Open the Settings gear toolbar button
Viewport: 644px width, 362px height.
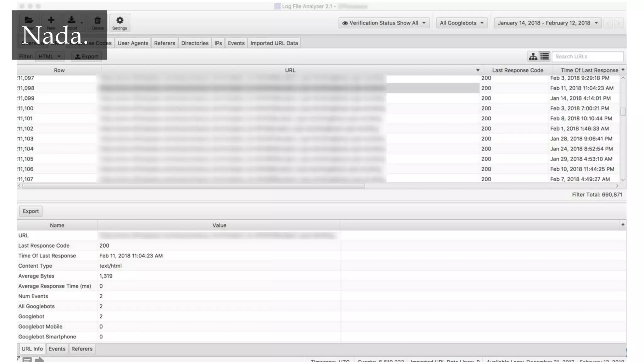119,23
